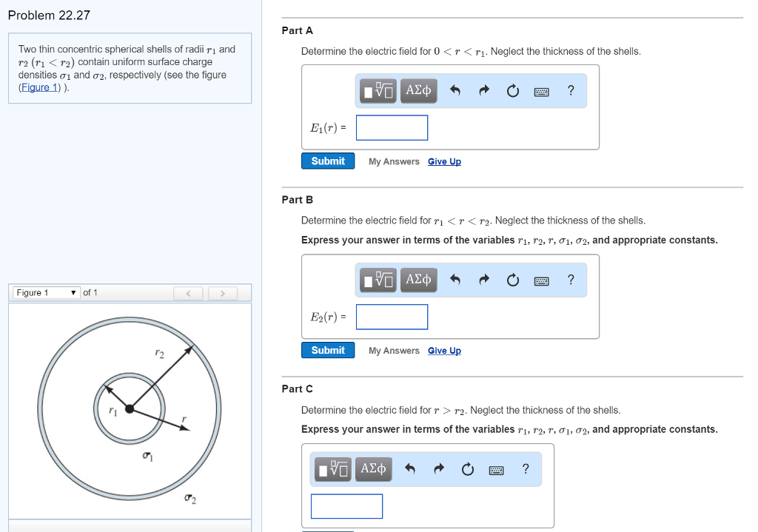
Task: Open the Greek symbols palette in Part A
Action: pyautogui.click(x=418, y=91)
